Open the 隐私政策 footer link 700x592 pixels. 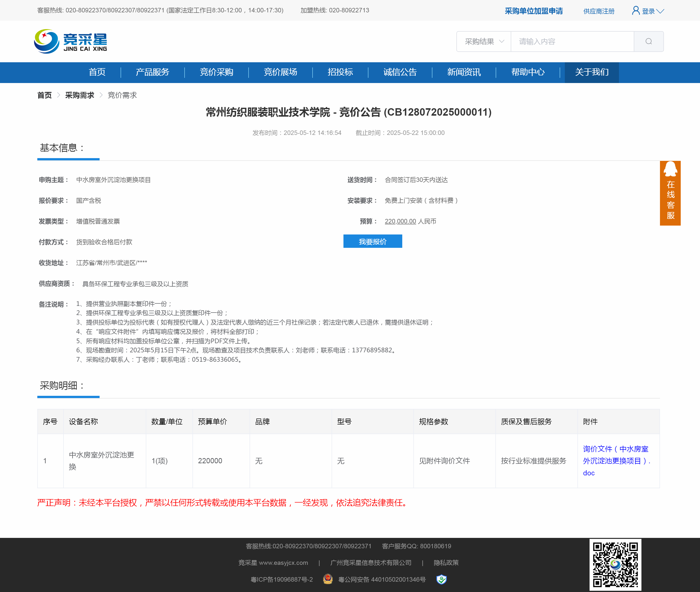click(x=446, y=562)
